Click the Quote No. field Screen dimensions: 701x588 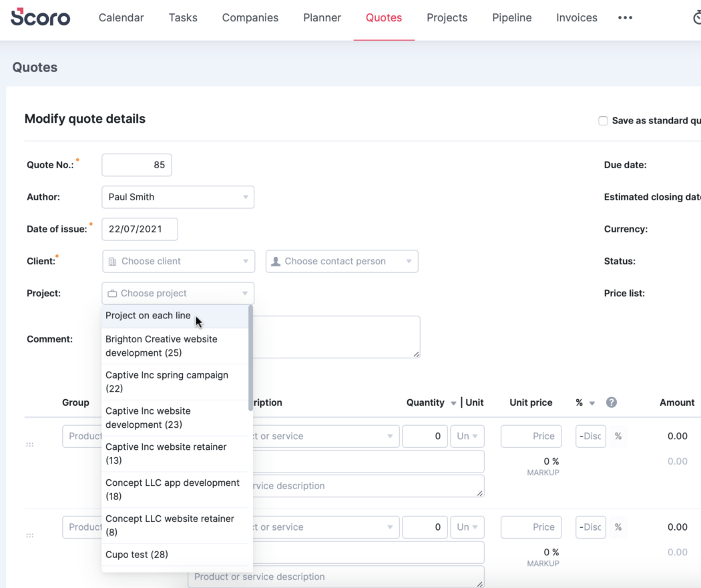coord(137,165)
